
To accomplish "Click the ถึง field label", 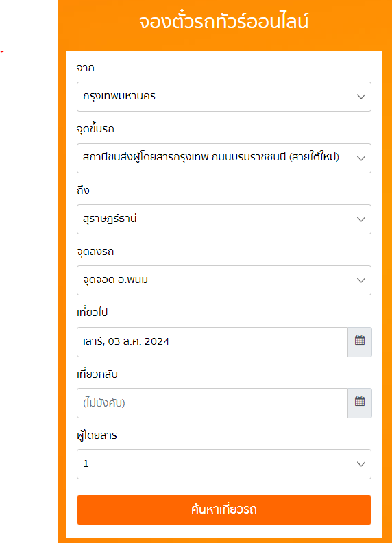I will click(x=83, y=190).
